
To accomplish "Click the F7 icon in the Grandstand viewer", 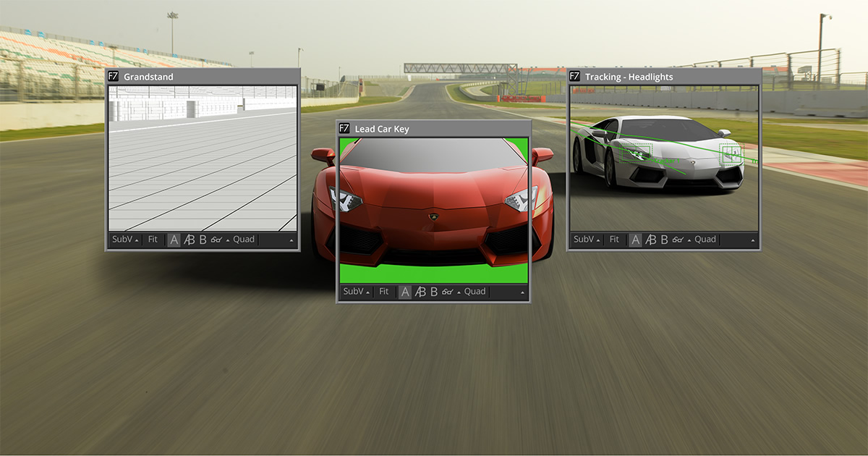I will click(x=113, y=77).
